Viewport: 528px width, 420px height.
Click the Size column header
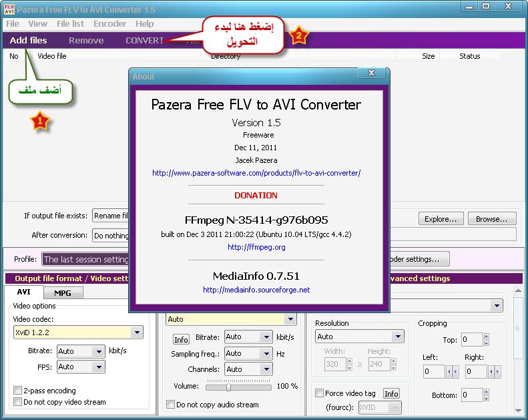point(419,56)
